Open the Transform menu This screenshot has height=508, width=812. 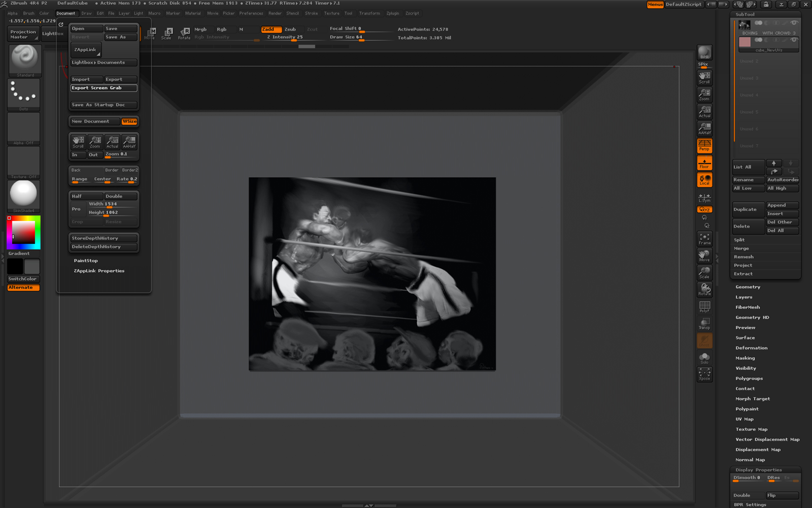369,13
